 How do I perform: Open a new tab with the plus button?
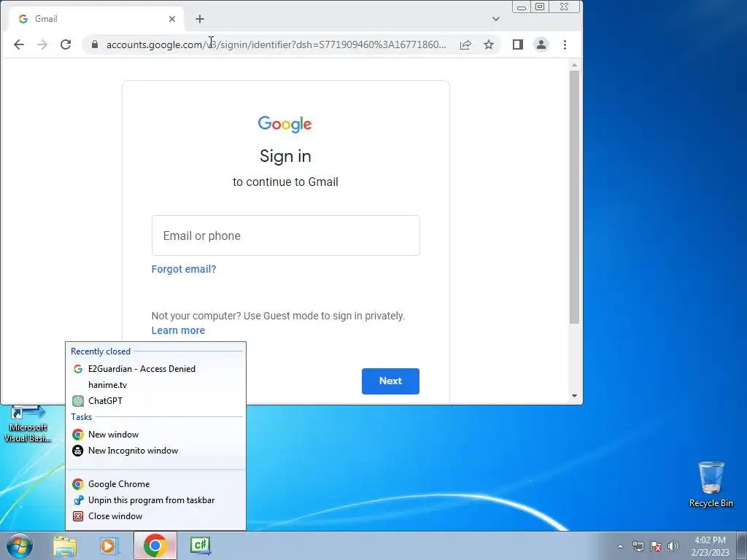click(x=200, y=19)
